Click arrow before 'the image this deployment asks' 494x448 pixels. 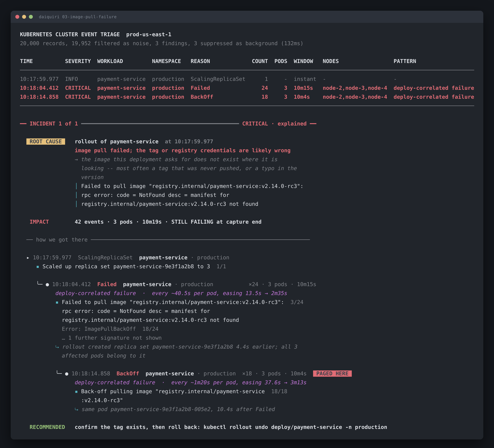pos(76,160)
